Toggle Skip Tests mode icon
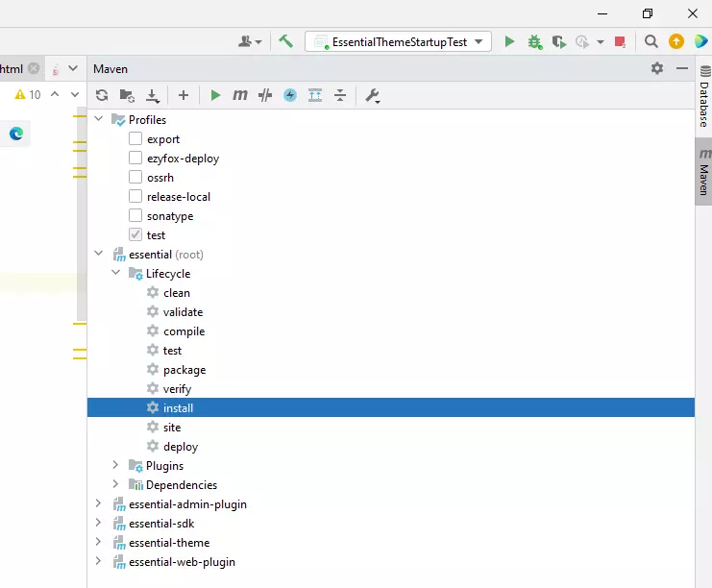 point(265,95)
